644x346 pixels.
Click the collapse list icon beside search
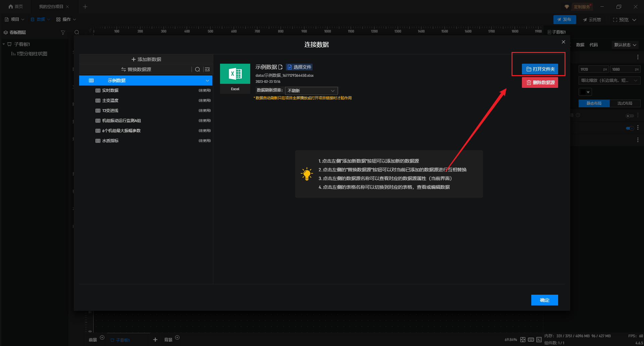(x=207, y=69)
